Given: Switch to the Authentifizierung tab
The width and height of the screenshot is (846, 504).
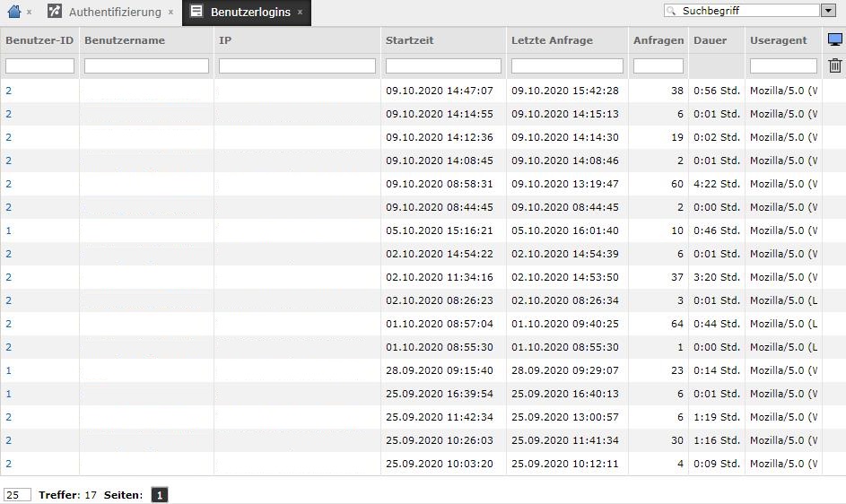Looking at the screenshot, I should [x=114, y=12].
